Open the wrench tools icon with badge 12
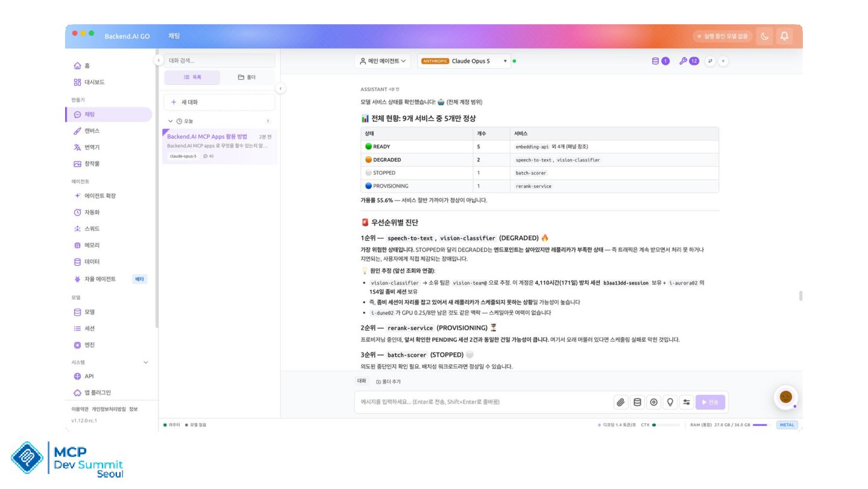The image size is (868, 489). 688,61
